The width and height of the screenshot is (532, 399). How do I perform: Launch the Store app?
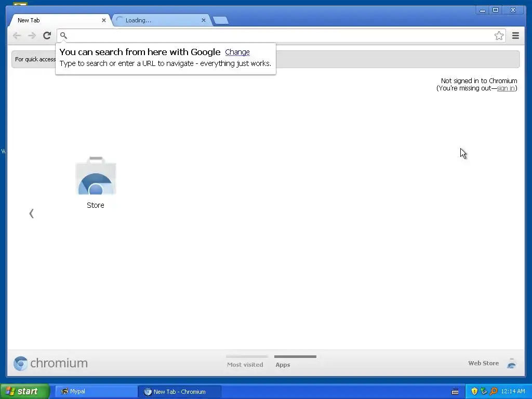point(96,182)
